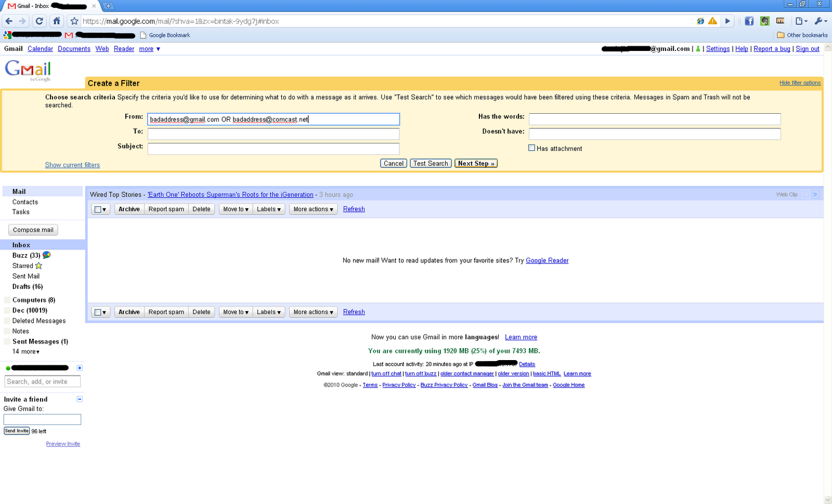This screenshot has height=504, width=832.
Task: Focus the From filter field
Action: pos(274,119)
